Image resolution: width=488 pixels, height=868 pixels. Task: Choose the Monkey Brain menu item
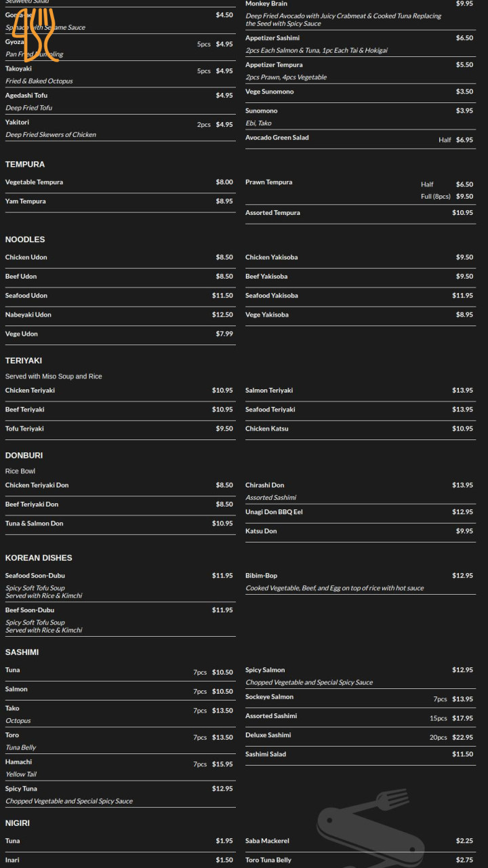click(x=266, y=4)
